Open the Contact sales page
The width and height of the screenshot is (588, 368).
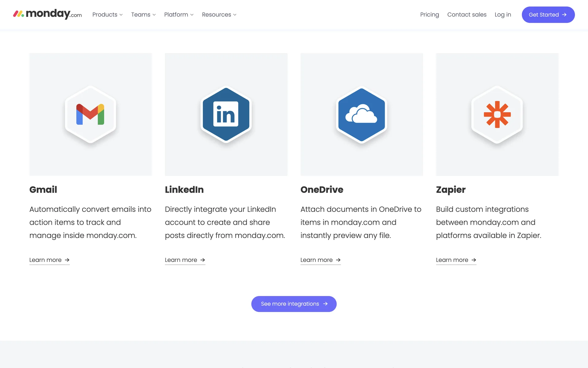pyautogui.click(x=467, y=15)
